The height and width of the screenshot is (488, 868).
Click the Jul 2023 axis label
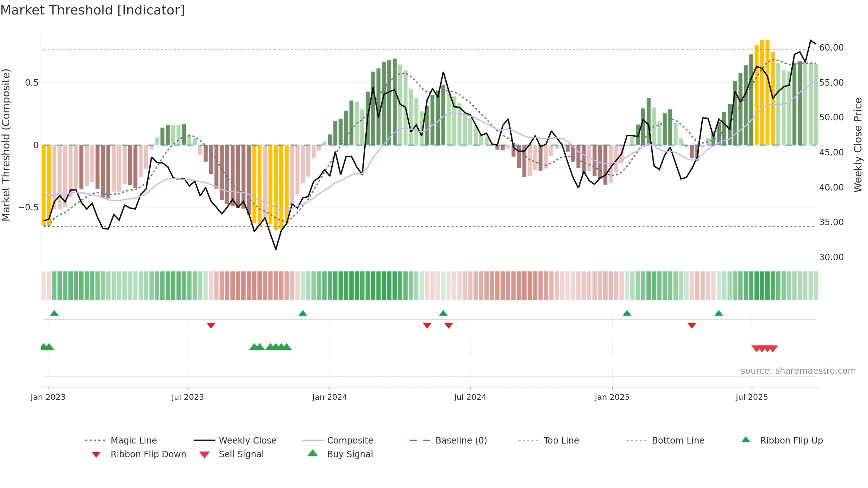(188, 397)
